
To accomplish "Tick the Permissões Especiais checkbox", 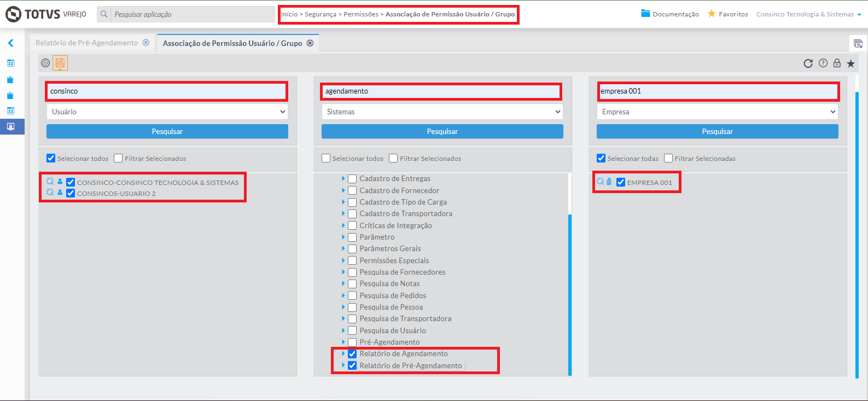I will (x=352, y=260).
